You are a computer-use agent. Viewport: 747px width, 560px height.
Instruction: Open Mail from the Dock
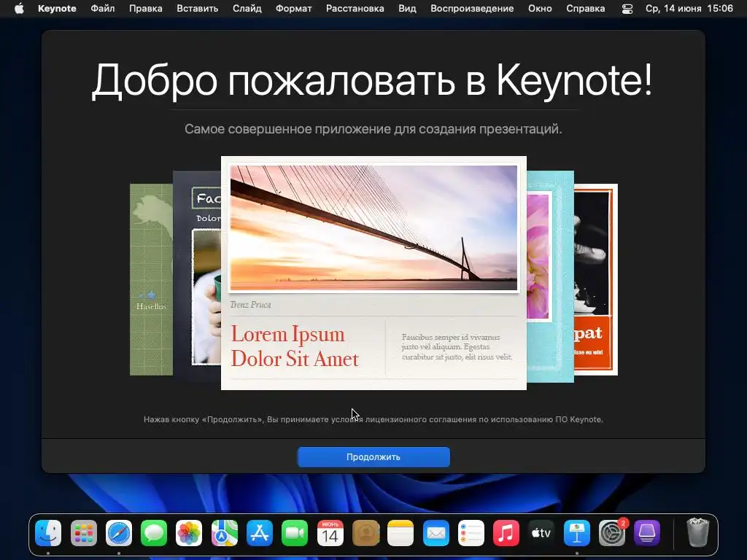(x=436, y=533)
